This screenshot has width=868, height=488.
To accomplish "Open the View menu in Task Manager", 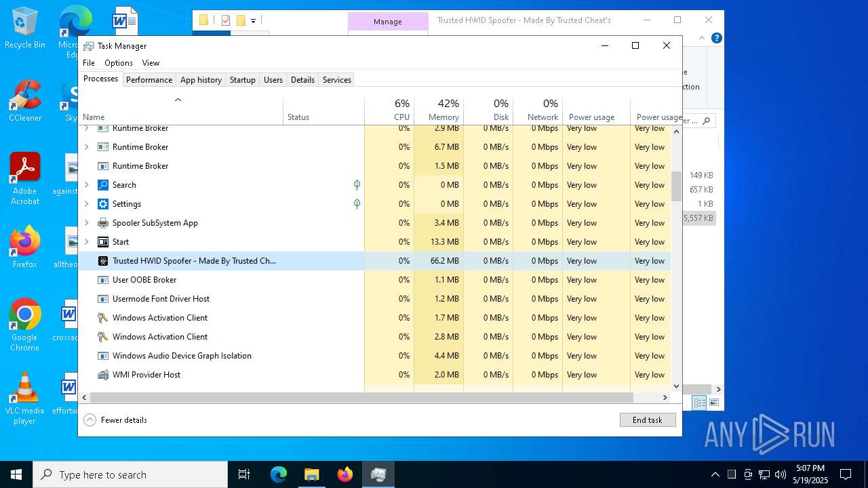I will [151, 63].
